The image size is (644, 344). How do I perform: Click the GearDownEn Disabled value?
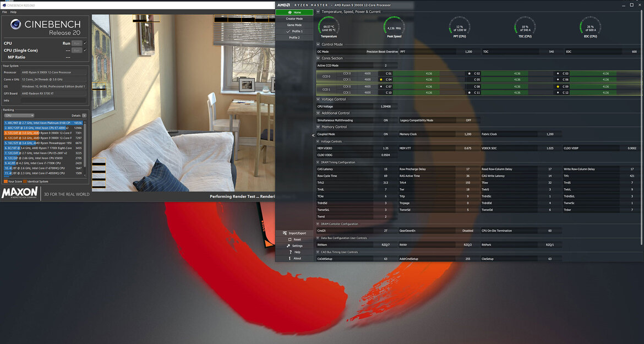467,231
